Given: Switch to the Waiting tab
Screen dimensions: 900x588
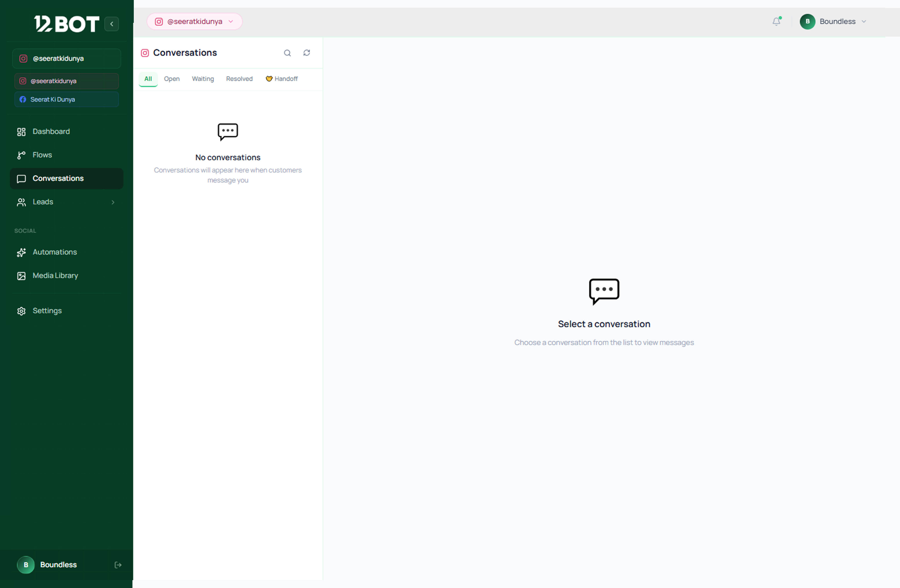Looking at the screenshot, I should pos(203,79).
